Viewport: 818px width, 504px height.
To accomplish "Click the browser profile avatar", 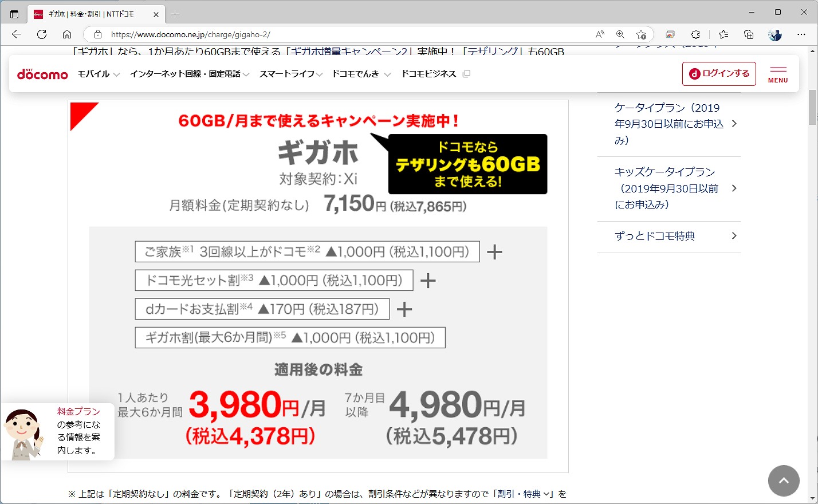I will (x=774, y=34).
